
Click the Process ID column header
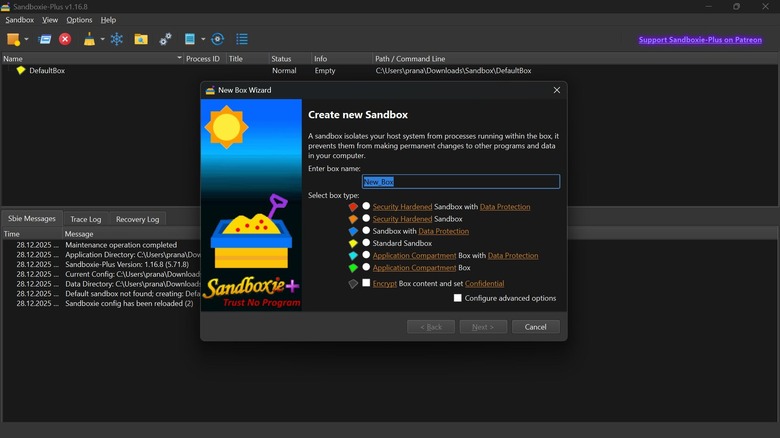204,59
